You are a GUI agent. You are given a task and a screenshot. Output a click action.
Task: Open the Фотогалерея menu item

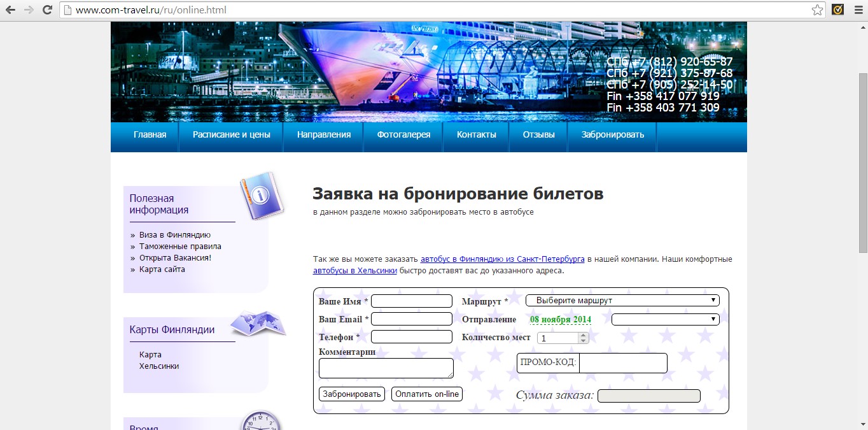[403, 134]
